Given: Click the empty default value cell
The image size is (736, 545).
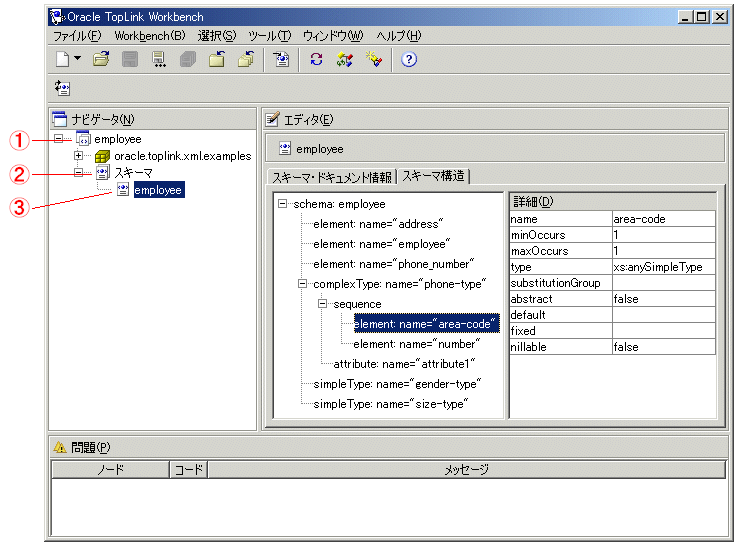Looking at the screenshot, I should pos(663,315).
